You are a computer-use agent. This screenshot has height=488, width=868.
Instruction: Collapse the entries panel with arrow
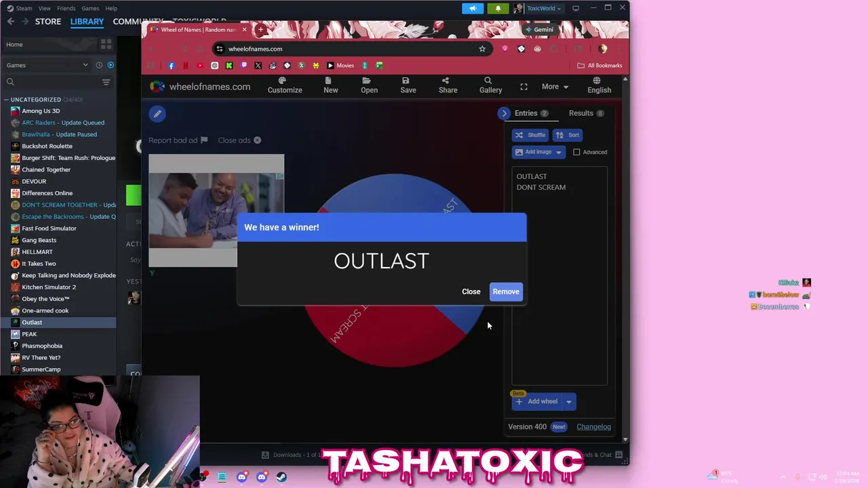(x=504, y=113)
